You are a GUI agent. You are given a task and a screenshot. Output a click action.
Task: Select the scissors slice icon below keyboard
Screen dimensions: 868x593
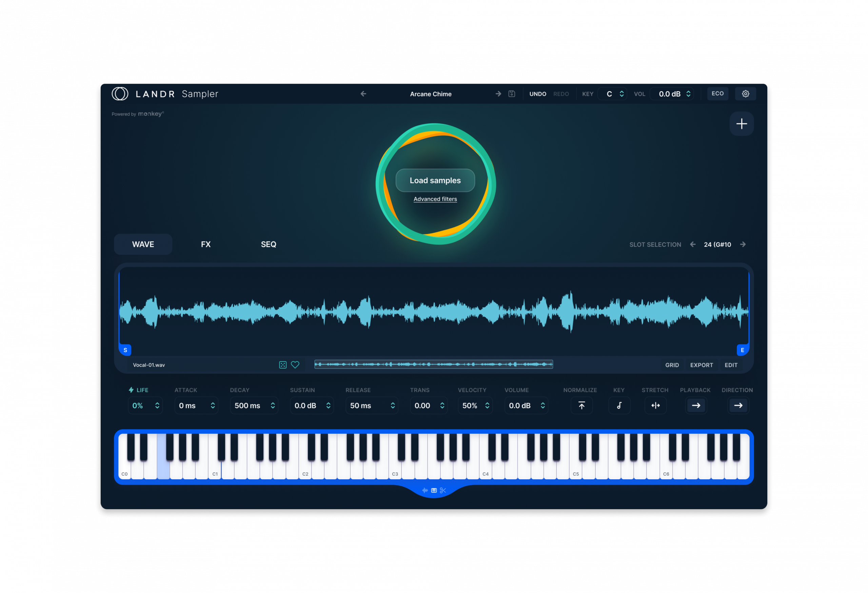[443, 490]
